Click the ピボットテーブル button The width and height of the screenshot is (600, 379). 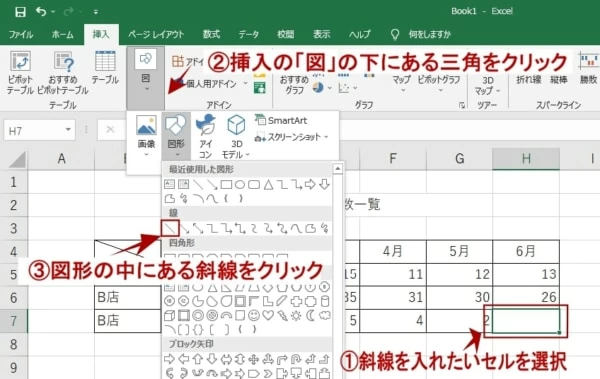click(20, 73)
